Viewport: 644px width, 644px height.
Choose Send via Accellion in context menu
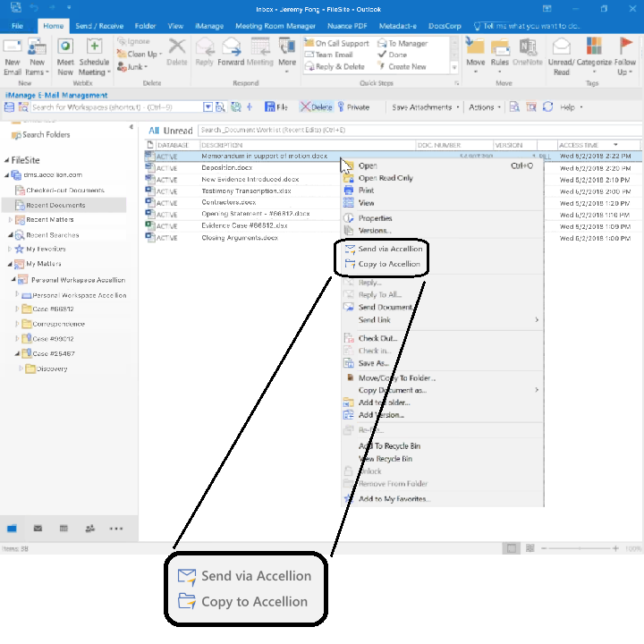tap(390, 249)
